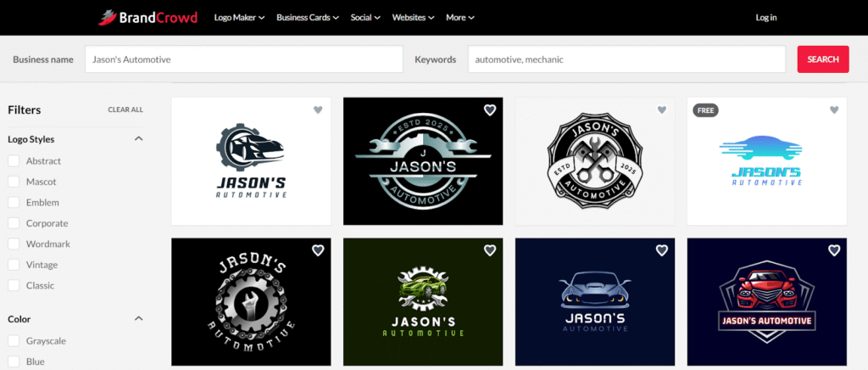
Task: Favorite the red car shield logo
Action: pyautogui.click(x=833, y=250)
